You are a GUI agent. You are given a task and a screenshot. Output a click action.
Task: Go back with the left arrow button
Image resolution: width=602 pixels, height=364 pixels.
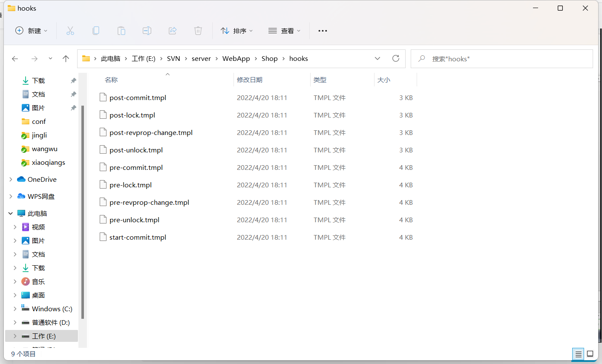tap(15, 59)
